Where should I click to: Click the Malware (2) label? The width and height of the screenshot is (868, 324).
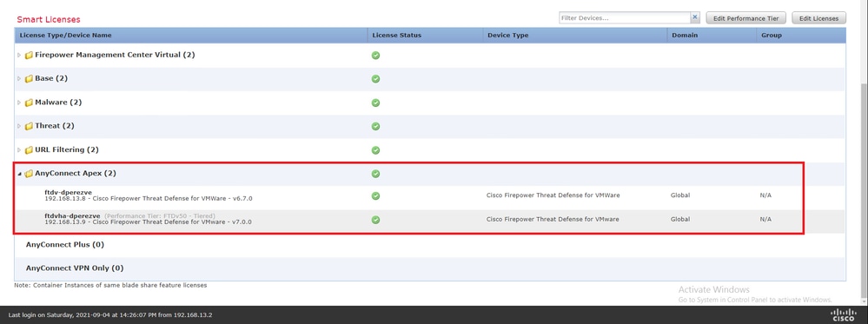click(x=58, y=102)
